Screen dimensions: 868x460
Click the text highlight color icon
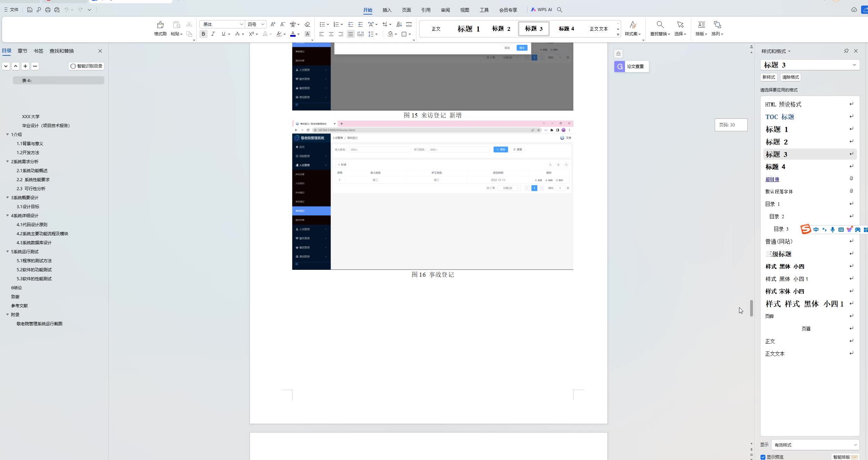pos(279,34)
